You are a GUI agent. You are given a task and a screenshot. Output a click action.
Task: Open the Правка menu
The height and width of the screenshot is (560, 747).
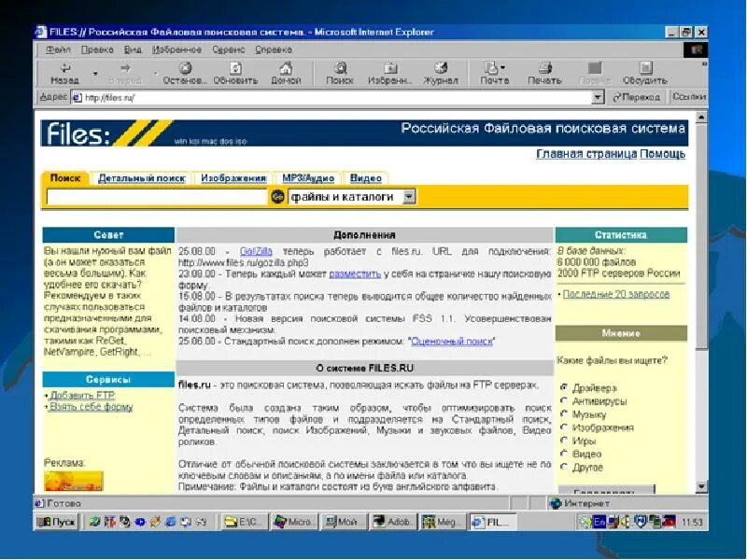point(97,49)
